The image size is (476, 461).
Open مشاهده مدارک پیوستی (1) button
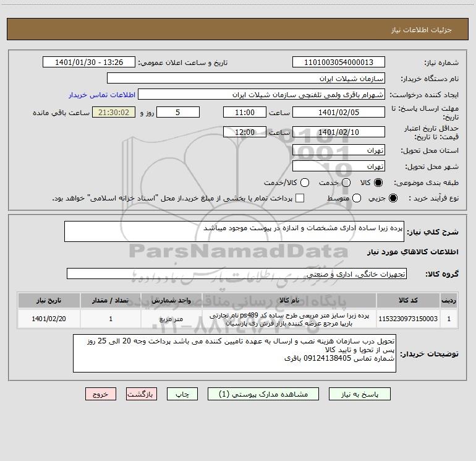pos(263,394)
